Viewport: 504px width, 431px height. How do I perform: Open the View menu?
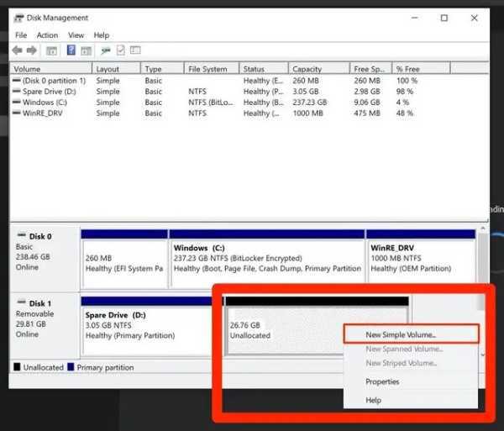coord(76,35)
